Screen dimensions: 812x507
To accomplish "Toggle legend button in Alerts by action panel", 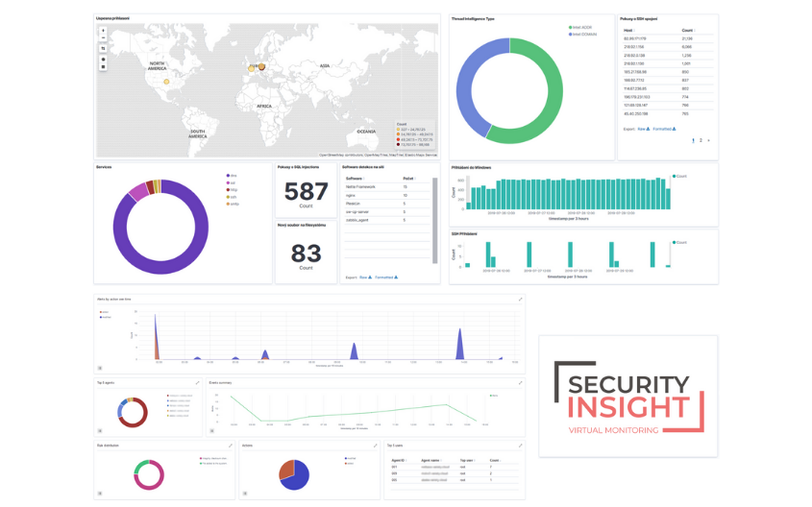I will [x=100, y=369].
